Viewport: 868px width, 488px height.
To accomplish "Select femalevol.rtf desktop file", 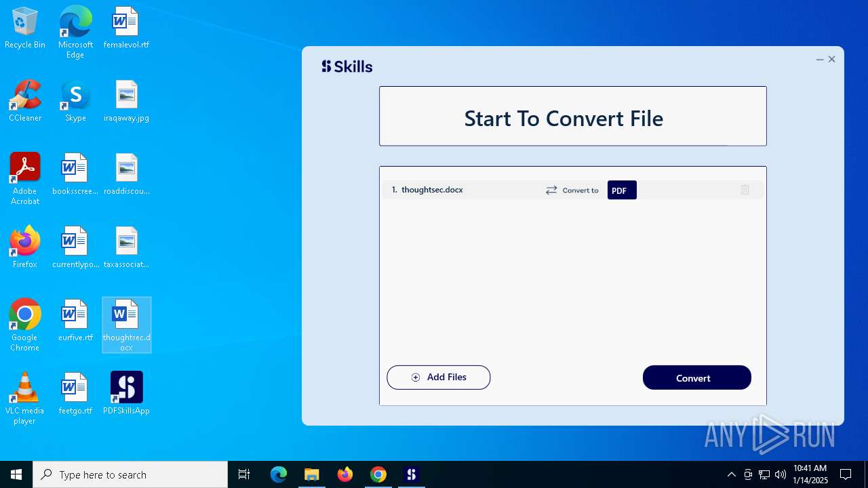I will (x=126, y=28).
